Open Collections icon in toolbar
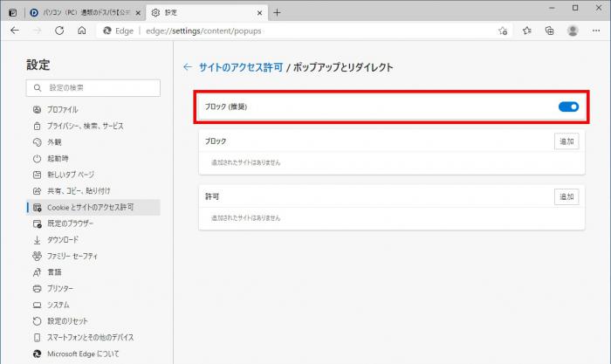The image size is (611, 364). pyautogui.click(x=549, y=31)
